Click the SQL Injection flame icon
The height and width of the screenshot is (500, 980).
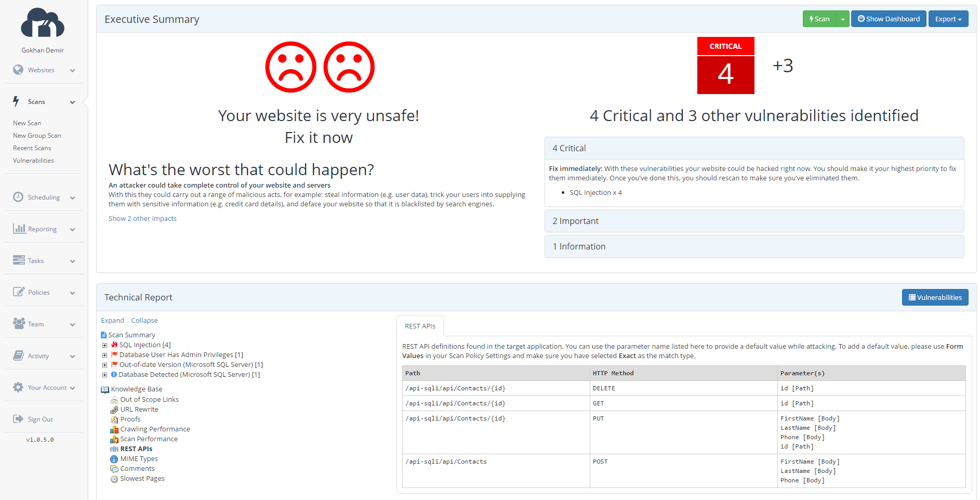point(115,345)
